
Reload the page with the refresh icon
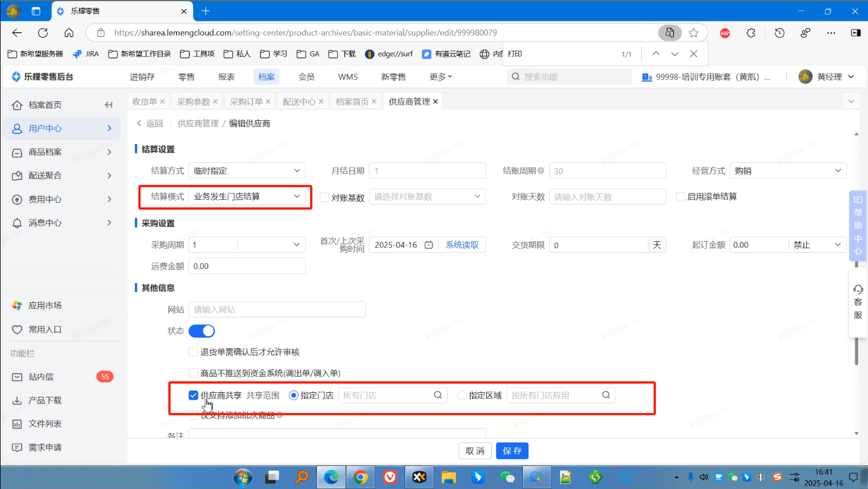43,33
